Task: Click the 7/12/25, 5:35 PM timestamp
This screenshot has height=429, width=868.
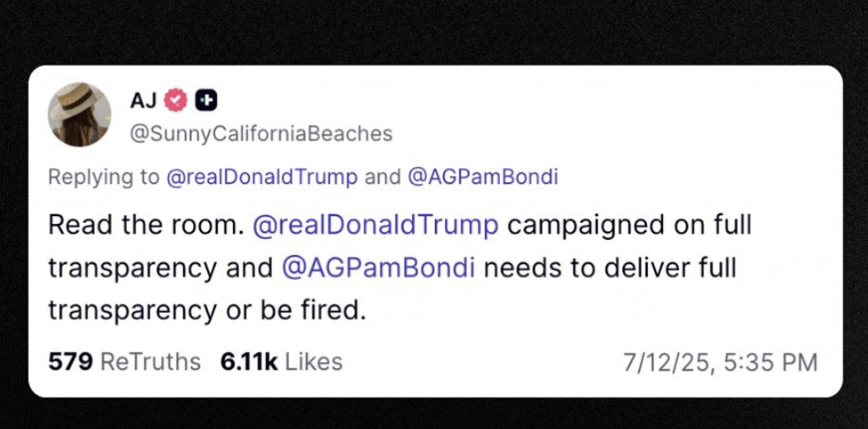Action: (x=720, y=363)
